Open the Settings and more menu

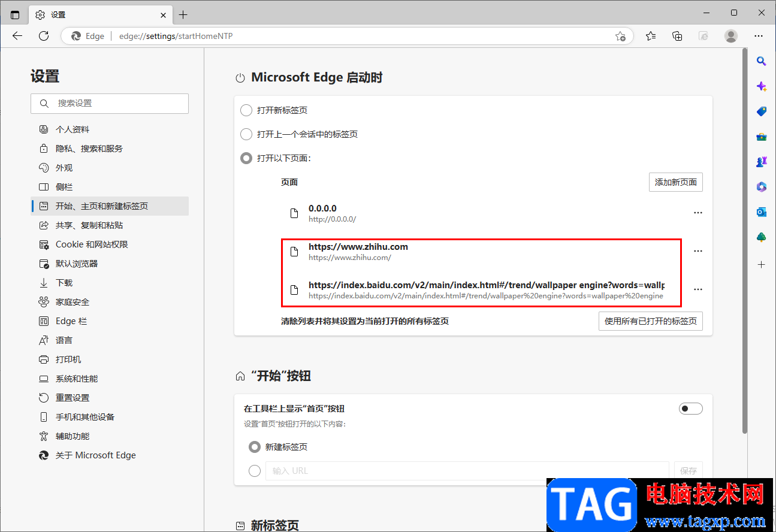click(758, 36)
